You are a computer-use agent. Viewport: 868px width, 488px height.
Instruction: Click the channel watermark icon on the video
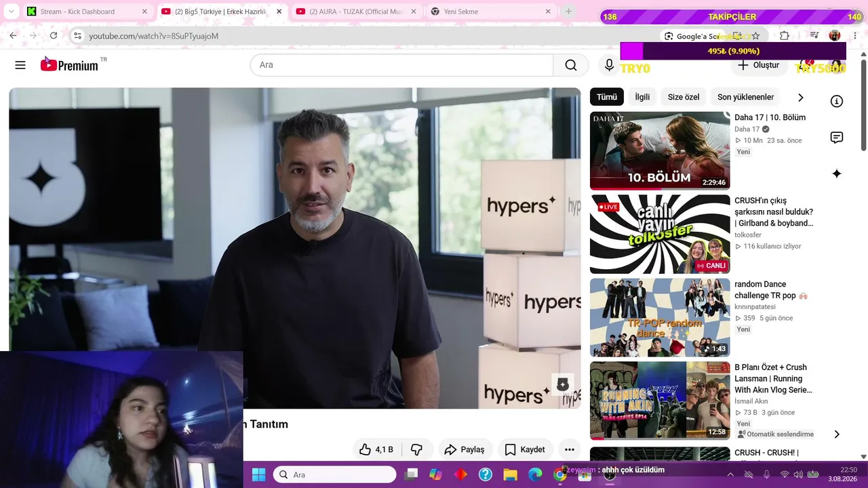tap(562, 384)
